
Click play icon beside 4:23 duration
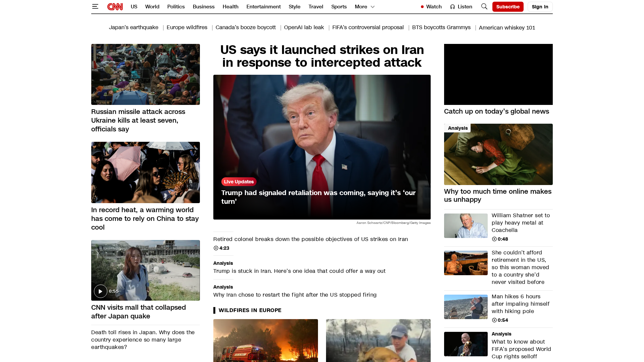pos(216,248)
